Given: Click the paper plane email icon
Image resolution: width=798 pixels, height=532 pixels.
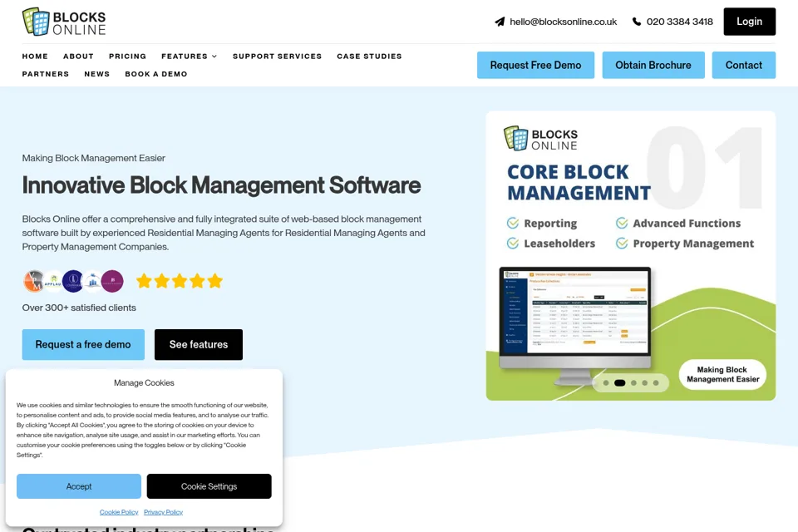Looking at the screenshot, I should (x=500, y=22).
